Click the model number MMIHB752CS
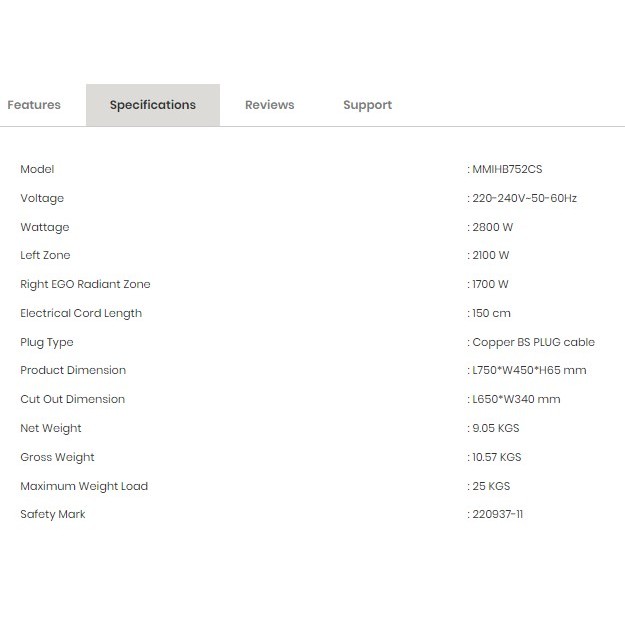Screen dimensions: 625x625 [x=507, y=170]
